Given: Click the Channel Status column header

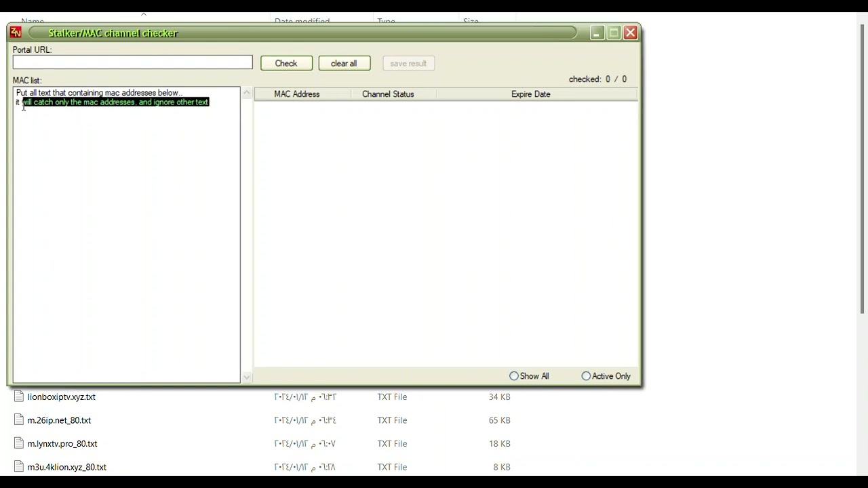Looking at the screenshot, I should pyautogui.click(x=388, y=94).
